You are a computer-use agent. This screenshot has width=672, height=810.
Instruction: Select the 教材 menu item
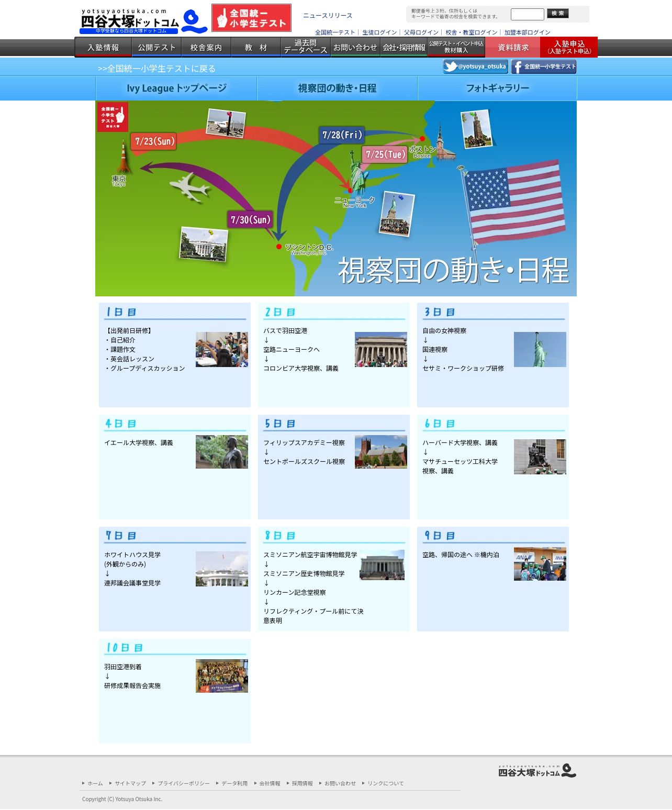(x=256, y=47)
